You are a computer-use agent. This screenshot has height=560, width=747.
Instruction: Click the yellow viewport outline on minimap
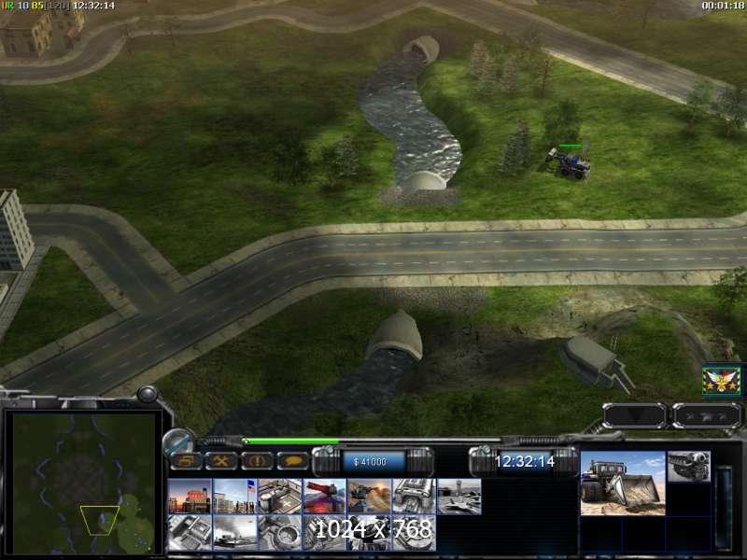(100, 521)
